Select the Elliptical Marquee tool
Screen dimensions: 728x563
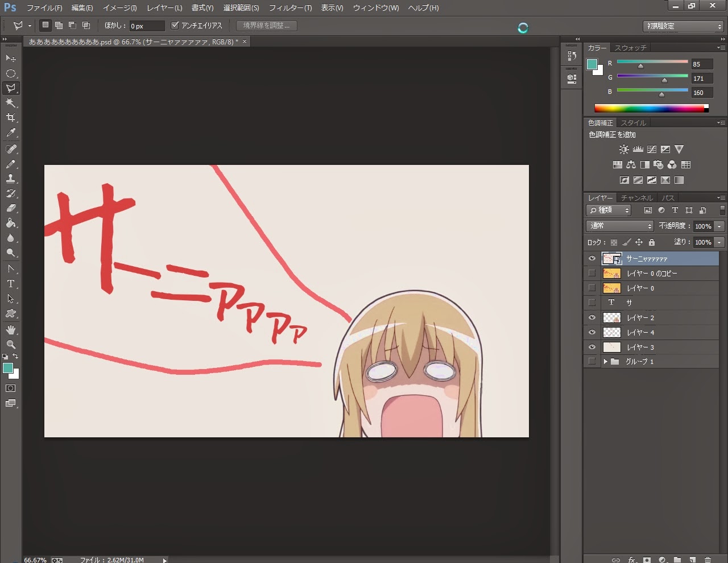click(x=11, y=73)
